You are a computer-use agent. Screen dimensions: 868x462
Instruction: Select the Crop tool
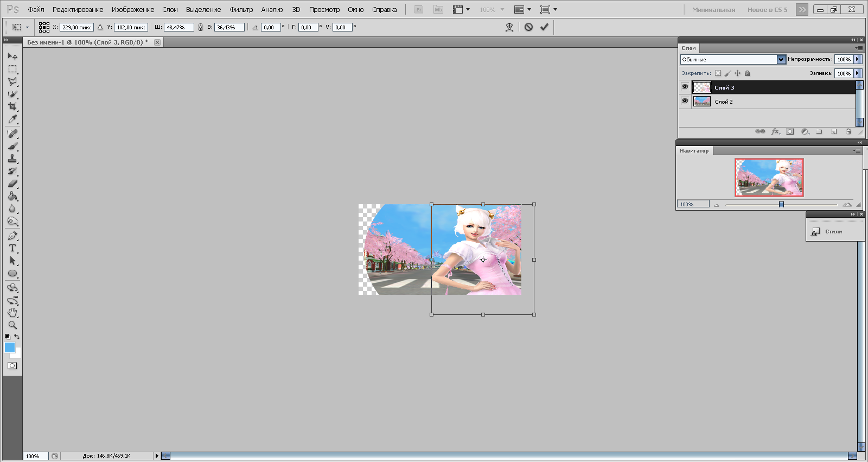(12, 106)
